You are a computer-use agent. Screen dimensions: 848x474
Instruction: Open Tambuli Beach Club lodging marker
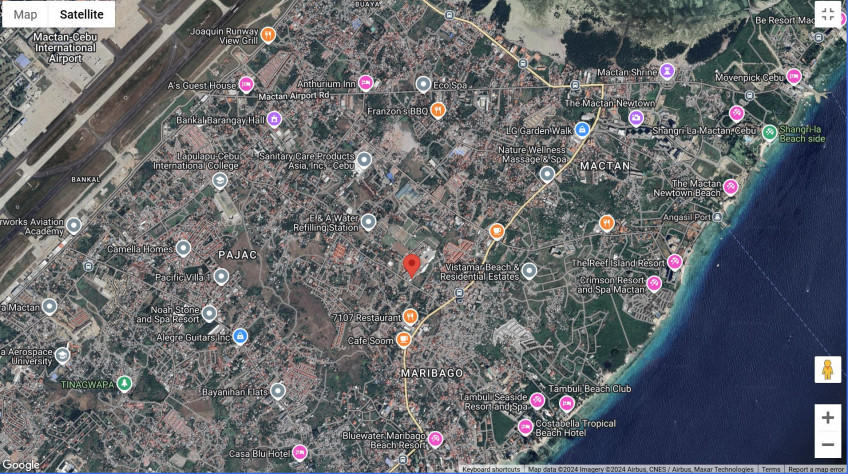click(x=567, y=403)
